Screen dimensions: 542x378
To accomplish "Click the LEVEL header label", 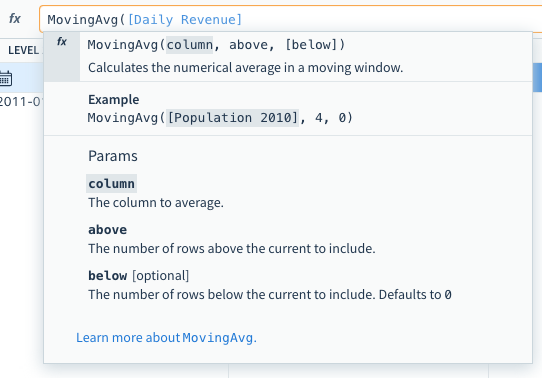I will click(x=23, y=50).
